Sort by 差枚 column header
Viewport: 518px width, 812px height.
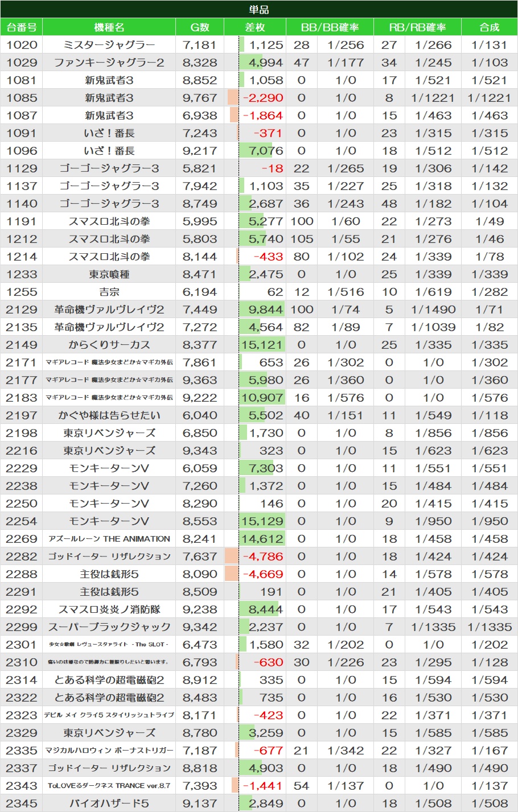pos(255,27)
